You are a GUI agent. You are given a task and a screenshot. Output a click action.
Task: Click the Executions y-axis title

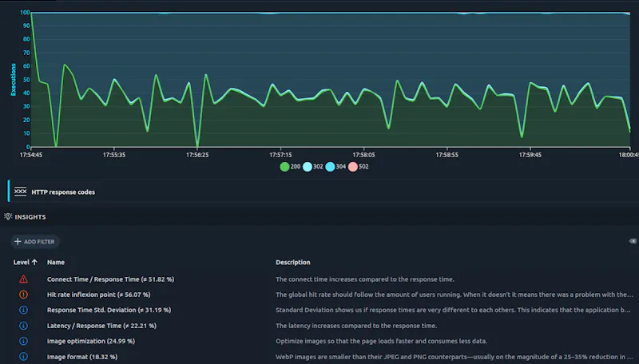[x=13, y=80]
